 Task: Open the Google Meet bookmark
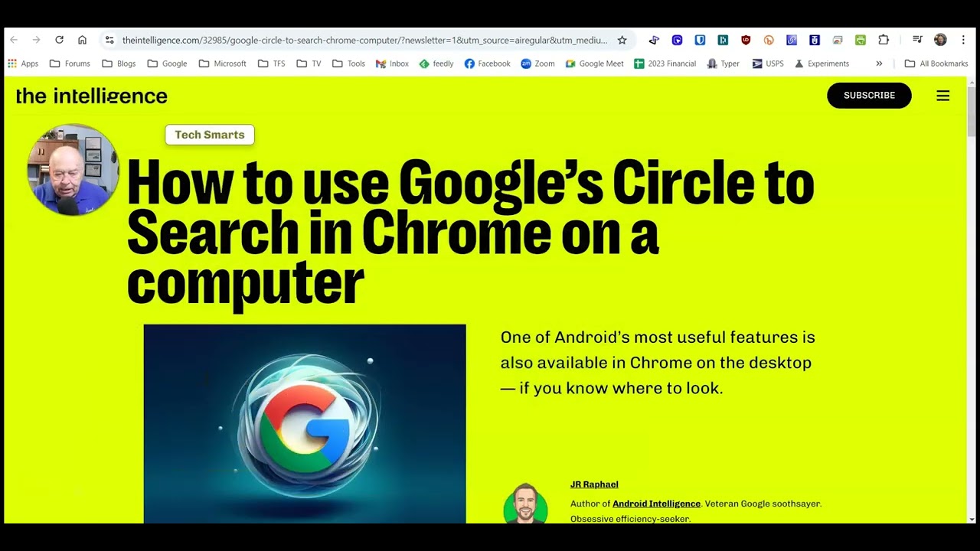[594, 64]
